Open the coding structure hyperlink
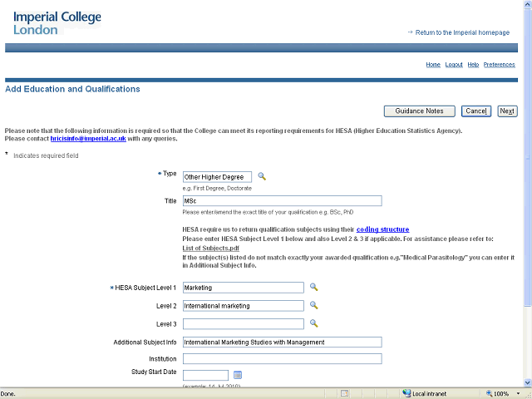532x399 pixels. (x=382, y=229)
